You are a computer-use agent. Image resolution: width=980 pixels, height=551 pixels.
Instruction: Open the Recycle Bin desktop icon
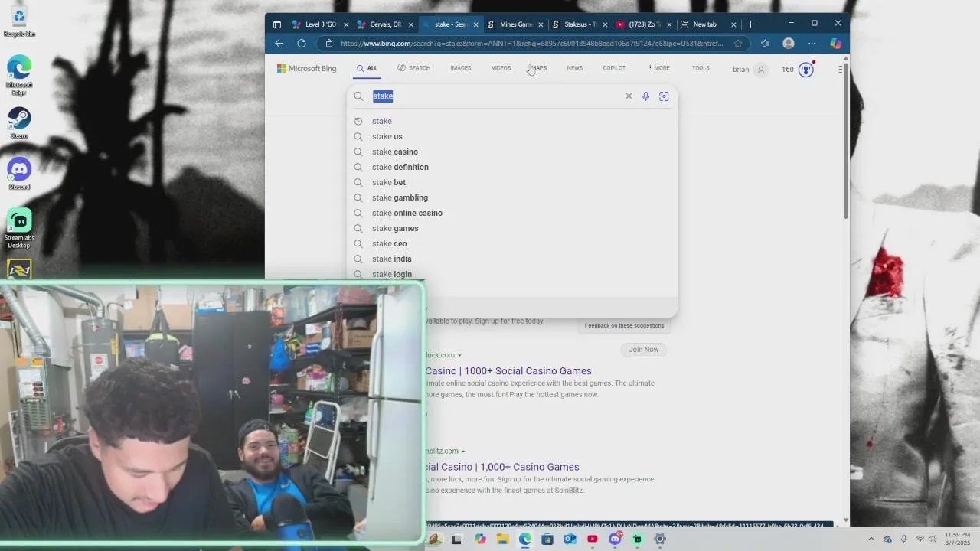[x=19, y=21]
